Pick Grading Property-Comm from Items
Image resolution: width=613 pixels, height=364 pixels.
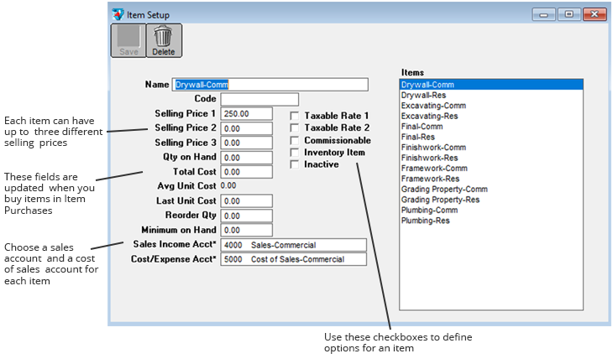tap(444, 190)
